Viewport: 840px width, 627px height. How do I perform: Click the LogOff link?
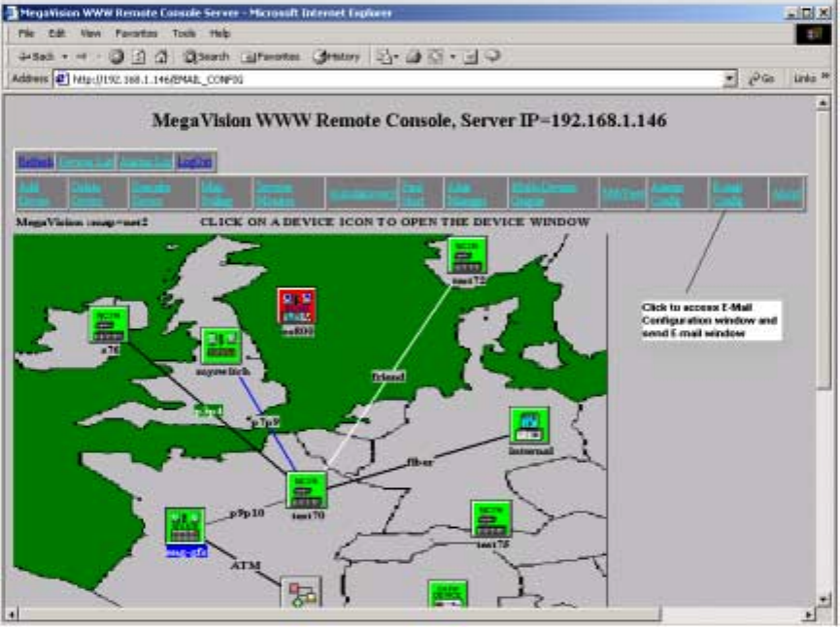(x=194, y=162)
